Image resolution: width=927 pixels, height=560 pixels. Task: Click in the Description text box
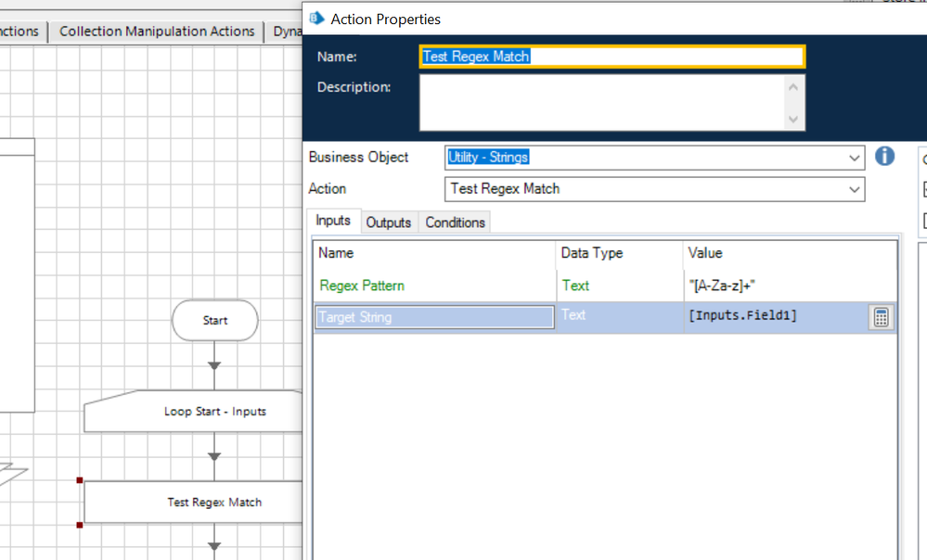pos(603,102)
